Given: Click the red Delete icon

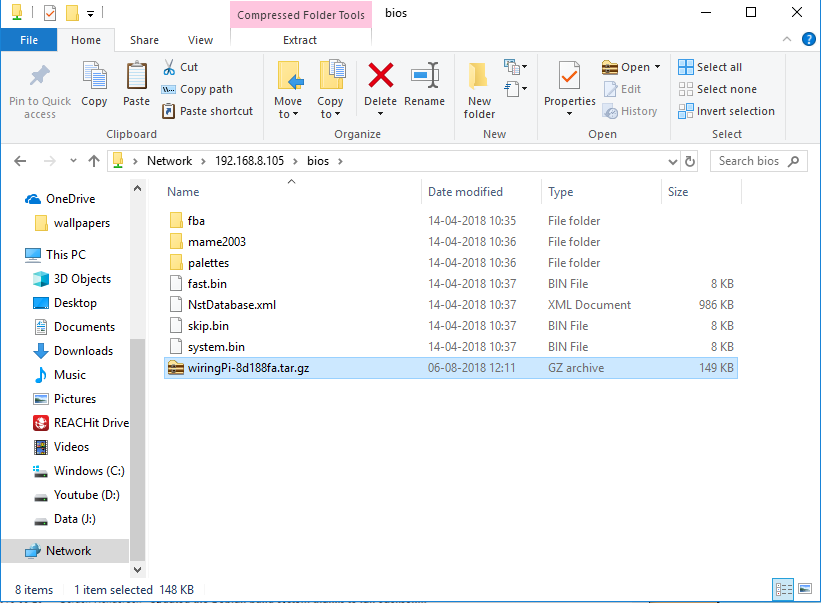Looking at the screenshot, I should pos(381,75).
